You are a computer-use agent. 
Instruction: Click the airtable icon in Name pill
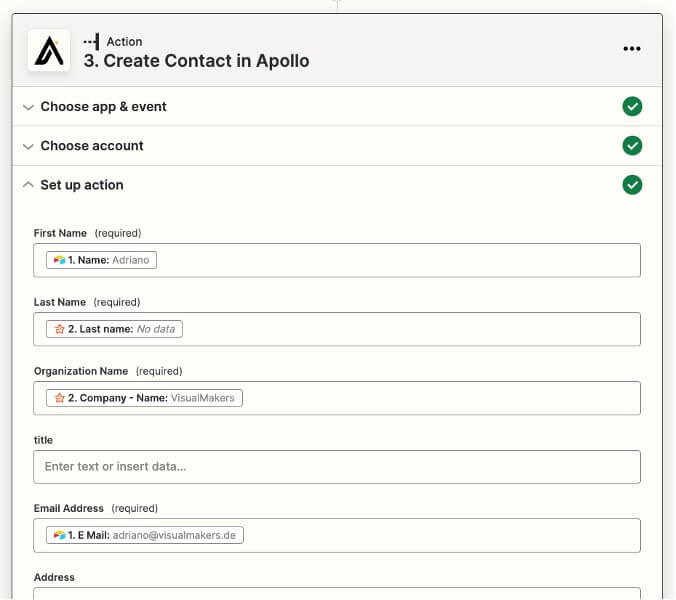click(59, 260)
